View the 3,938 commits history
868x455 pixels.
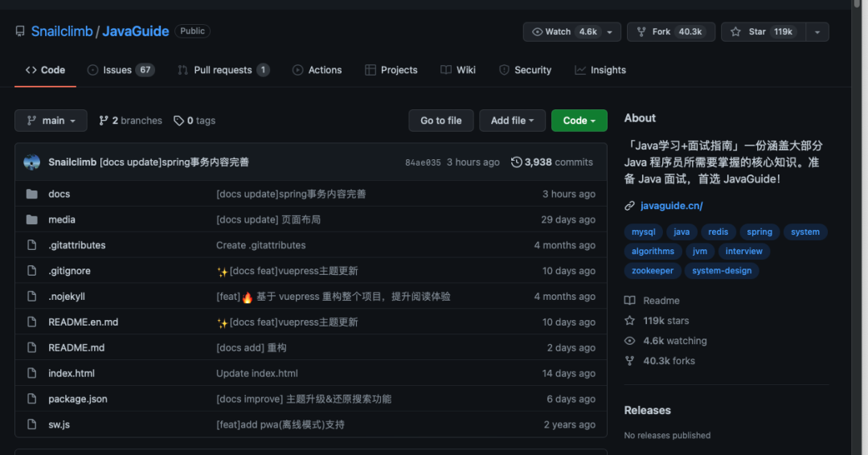552,162
